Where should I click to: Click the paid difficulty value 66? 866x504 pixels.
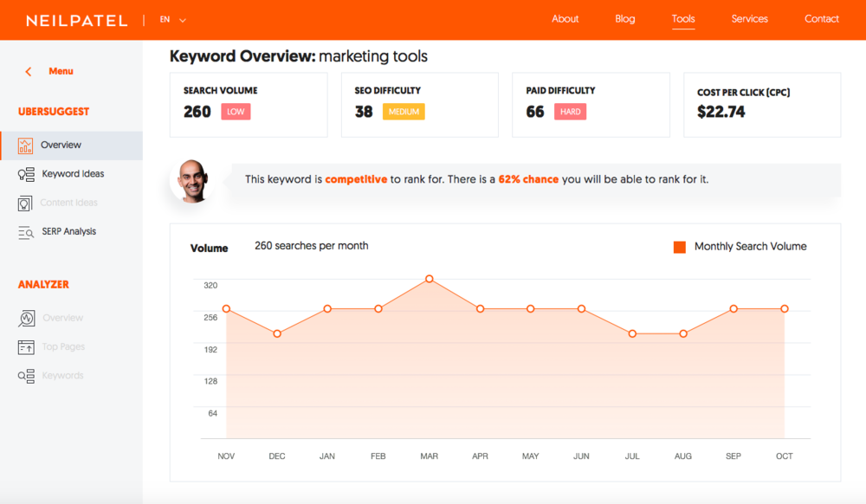[535, 112]
